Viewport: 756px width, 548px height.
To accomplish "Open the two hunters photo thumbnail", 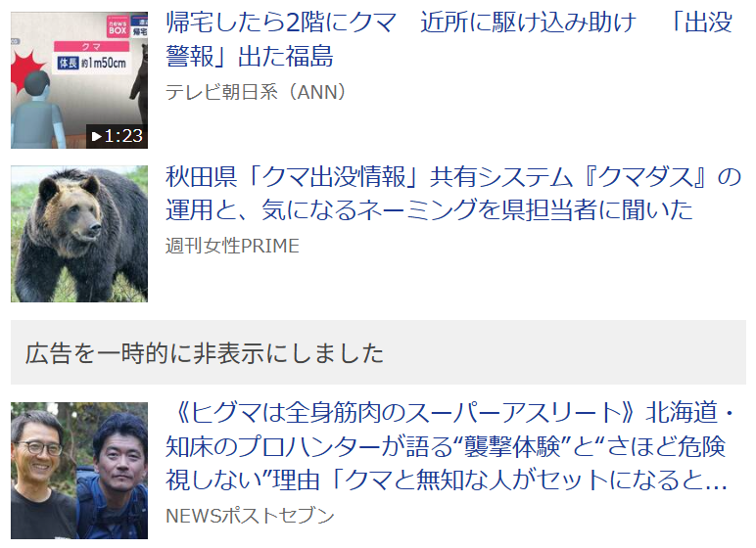I will pyautogui.click(x=79, y=471).
